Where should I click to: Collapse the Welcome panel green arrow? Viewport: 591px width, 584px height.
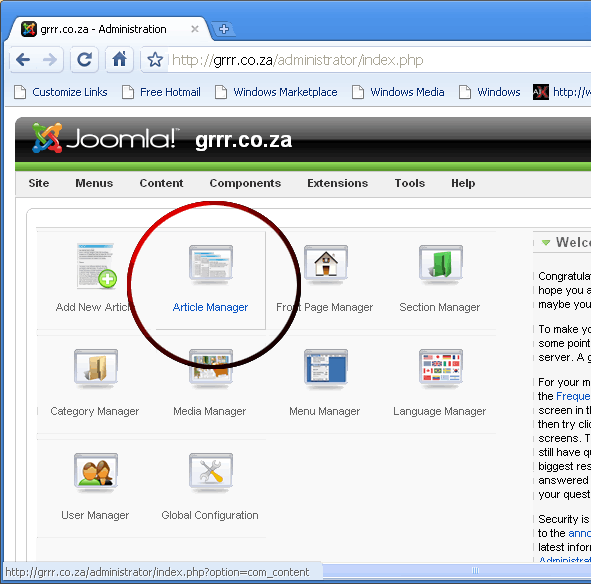click(x=545, y=242)
